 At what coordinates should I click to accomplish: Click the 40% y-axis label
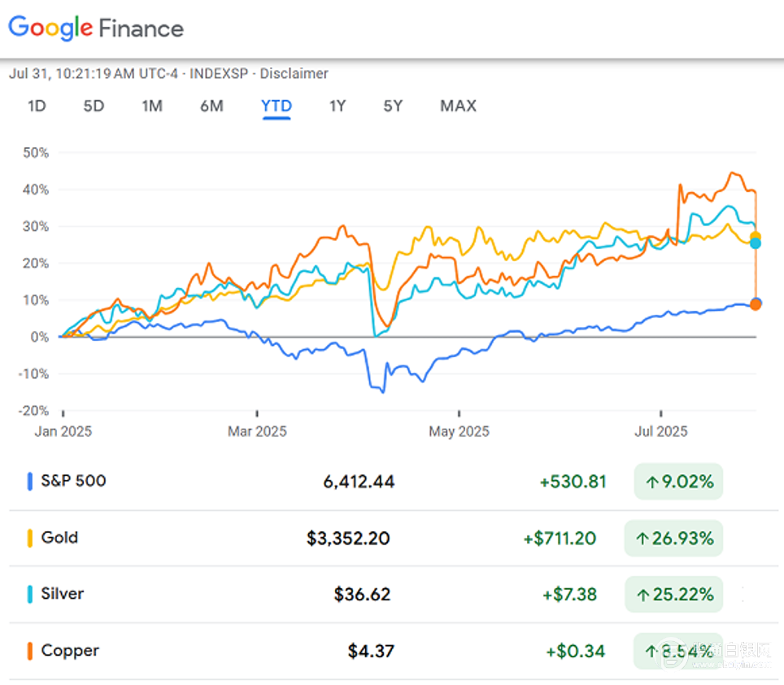coord(36,190)
